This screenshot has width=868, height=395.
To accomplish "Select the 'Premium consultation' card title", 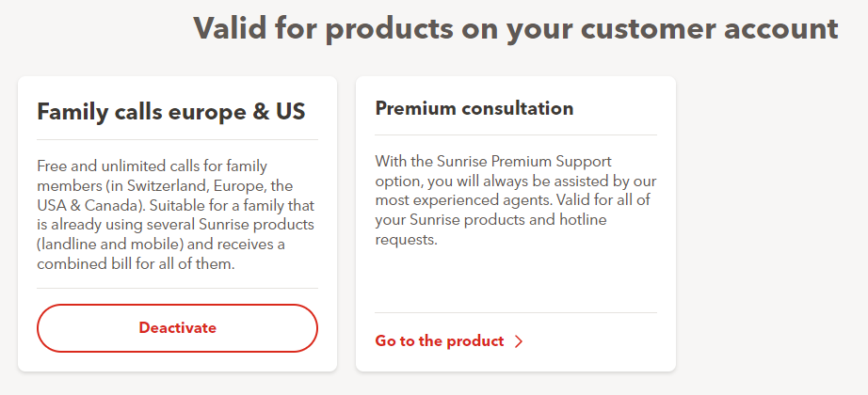I will [x=474, y=108].
